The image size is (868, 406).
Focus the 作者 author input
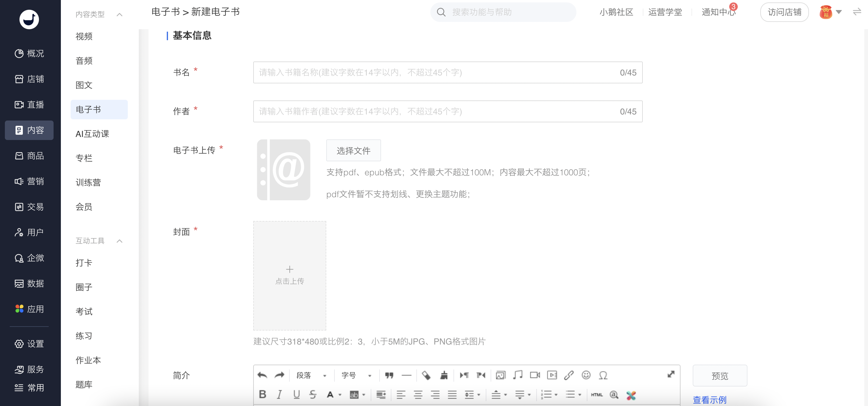447,111
